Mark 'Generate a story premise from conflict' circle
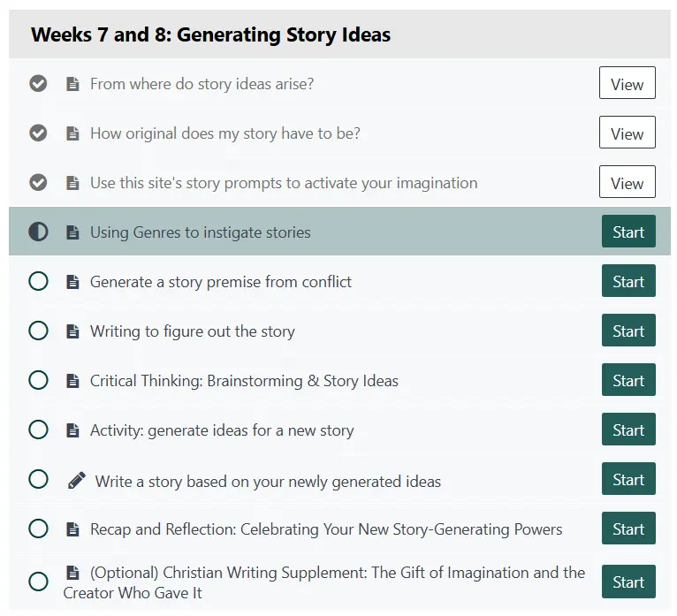 (x=38, y=282)
